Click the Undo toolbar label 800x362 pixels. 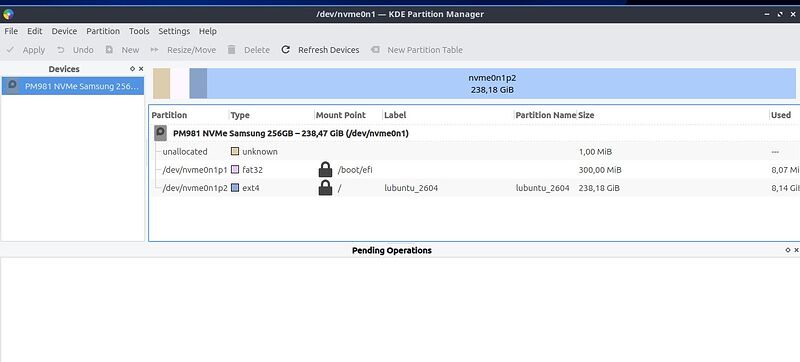click(x=83, y=50)
